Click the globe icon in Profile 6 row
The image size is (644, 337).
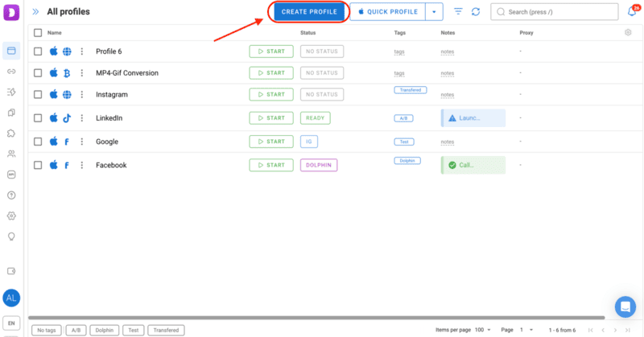tap(67, 51)
